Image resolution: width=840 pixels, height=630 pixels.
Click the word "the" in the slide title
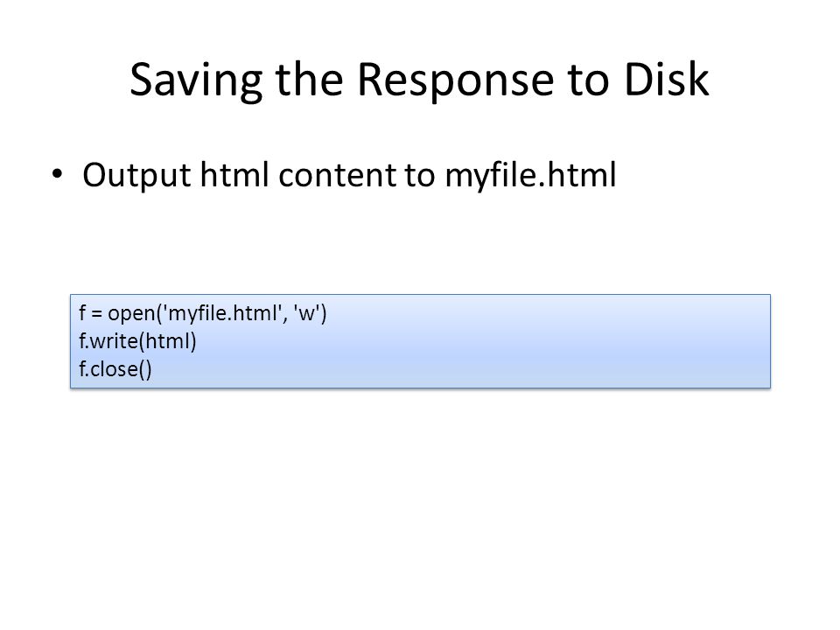point(309,78)
